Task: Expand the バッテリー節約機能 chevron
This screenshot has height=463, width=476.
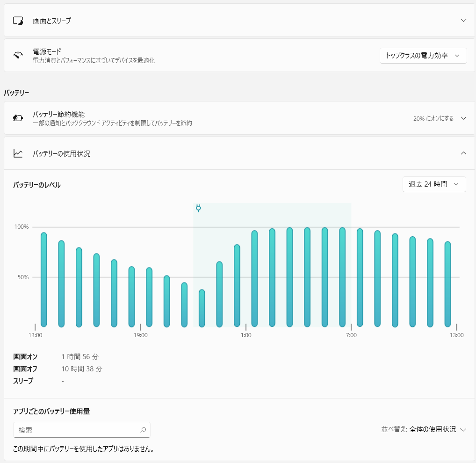Action: (x=463, y=118)
